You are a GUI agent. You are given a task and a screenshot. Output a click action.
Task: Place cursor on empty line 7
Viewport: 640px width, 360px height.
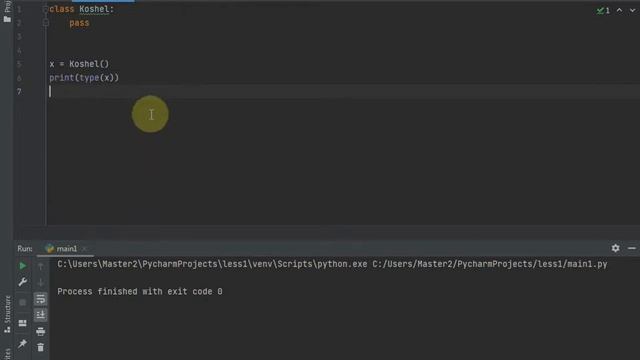[343, 91]
